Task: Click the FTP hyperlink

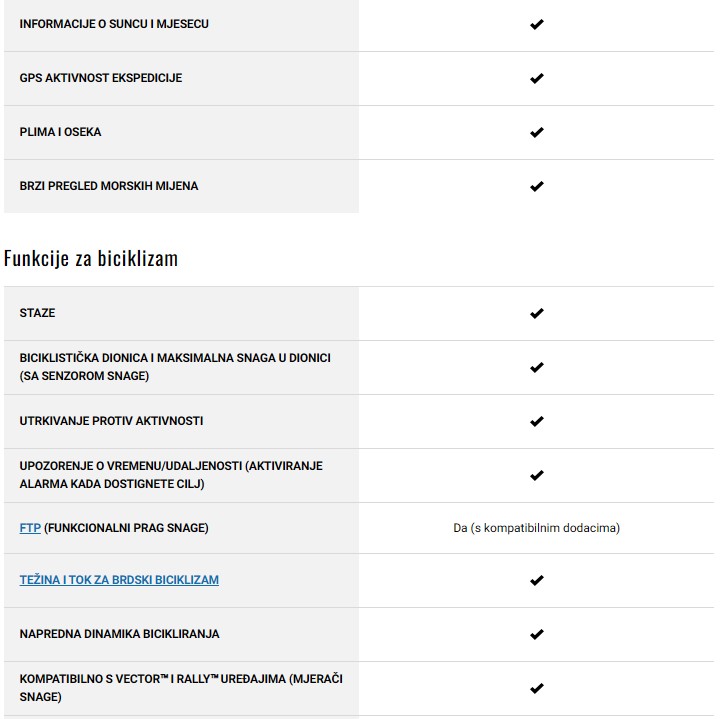Action: (30, 527)
